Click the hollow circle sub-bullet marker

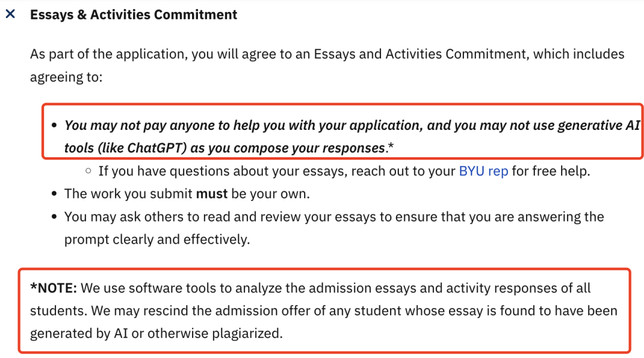pyautogui.click(x=88, y=172)
